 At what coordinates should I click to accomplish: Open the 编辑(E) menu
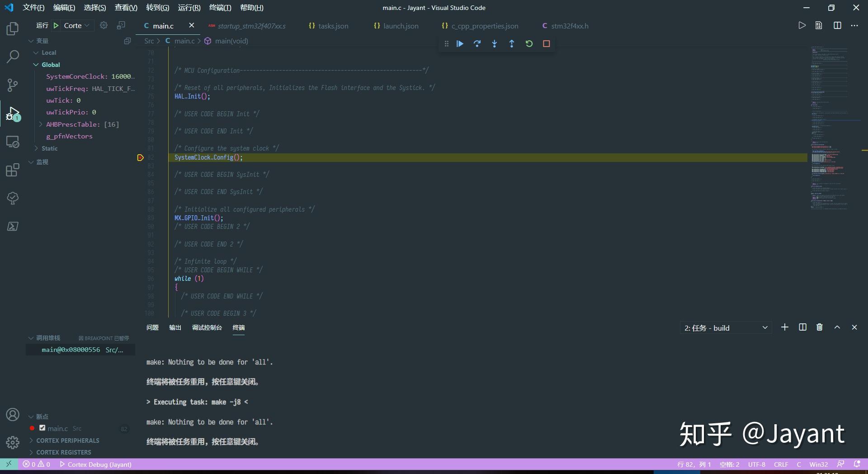pos(64,8)
